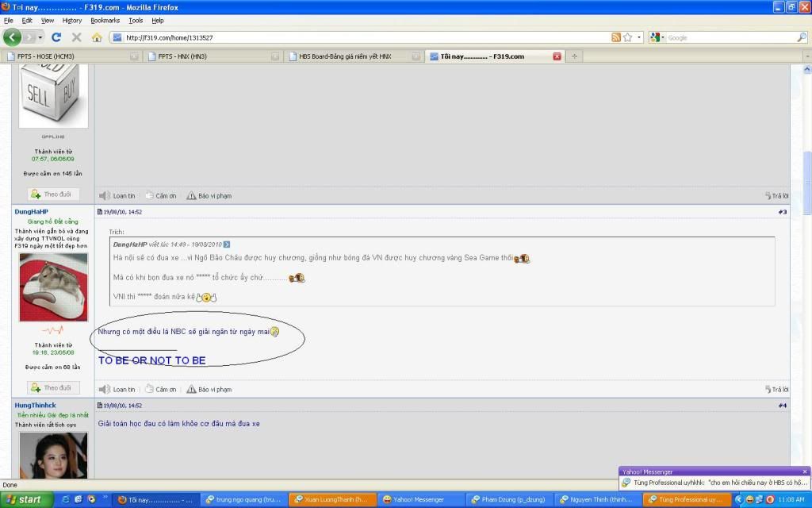Screen dimensions: 812x508
Task: Report post #3 via 'Báo vi phạm' warning icon
Action: (191, 389)
